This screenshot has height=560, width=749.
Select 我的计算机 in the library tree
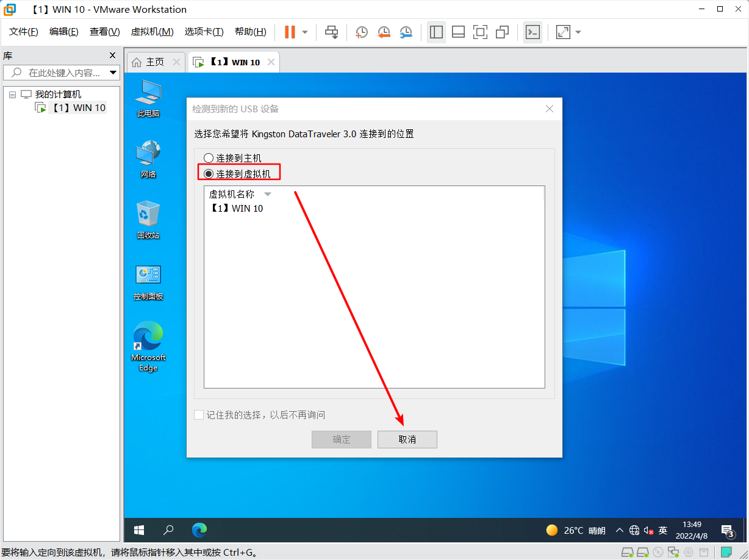coord(58,95)
